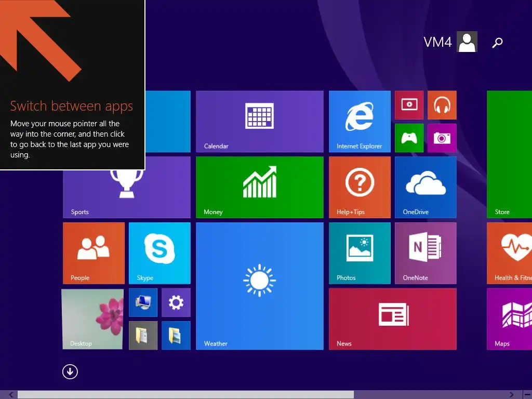Open the Photos tile
Image resolution: width=532 pixels, height=399 pixels.
tap(360, 253)
